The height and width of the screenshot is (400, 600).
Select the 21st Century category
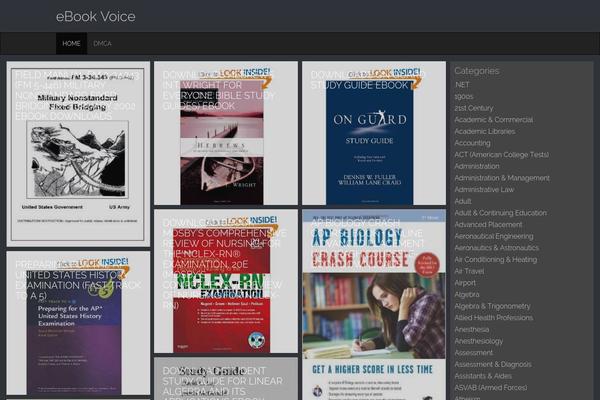click(474, 108)
